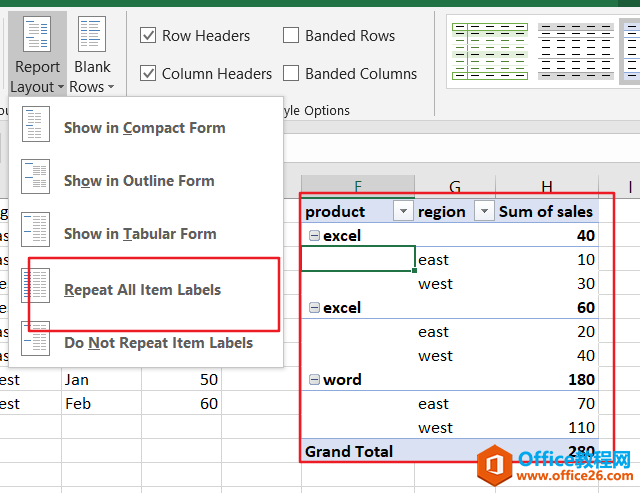Click the Do Not Repeat Item Labels icon
This screenshot has width=640, height=493.
pos(36,338)
